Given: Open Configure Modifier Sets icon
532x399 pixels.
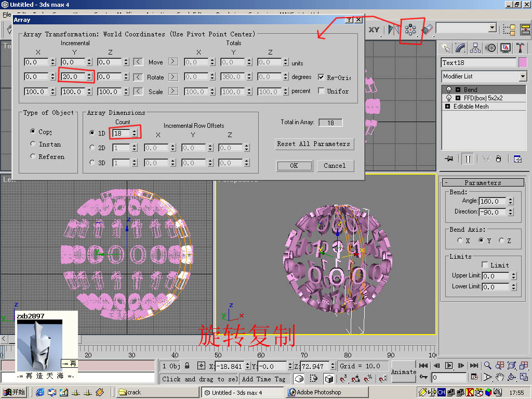Looking at the screenshot, I should [x=517, y=159].
